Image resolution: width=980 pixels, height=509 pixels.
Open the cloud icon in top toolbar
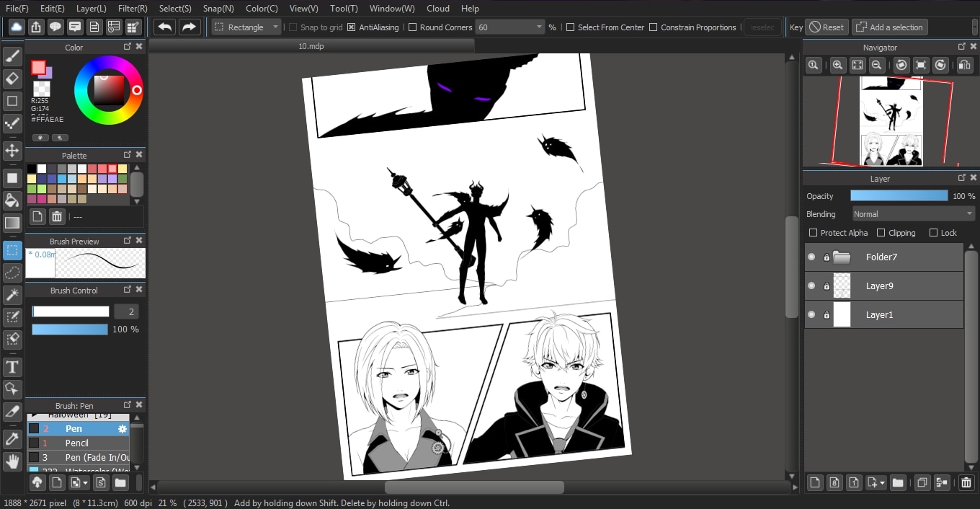click(x=17, y=27)
